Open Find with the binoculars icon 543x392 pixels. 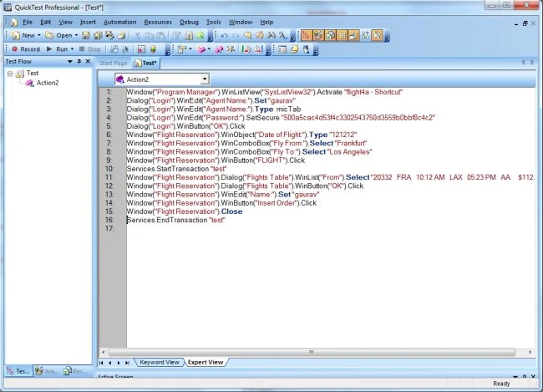[x=271, y=35]
